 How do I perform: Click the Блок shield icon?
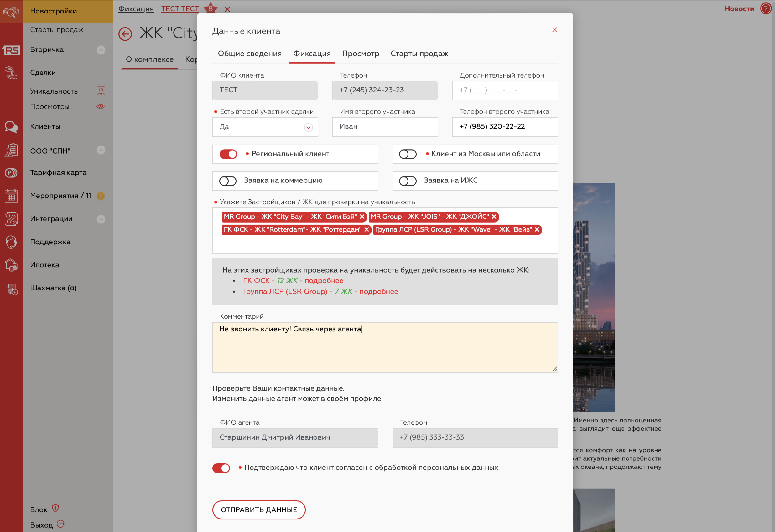(x=55, y=508)
